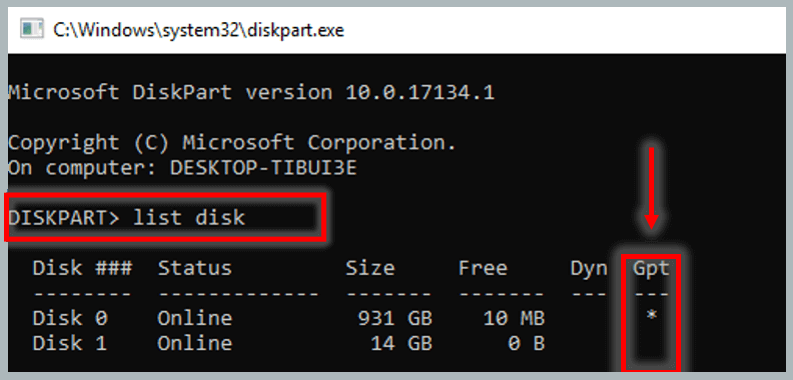793x380 pixels.
Task: Click the Free column header
Action: 482,268
